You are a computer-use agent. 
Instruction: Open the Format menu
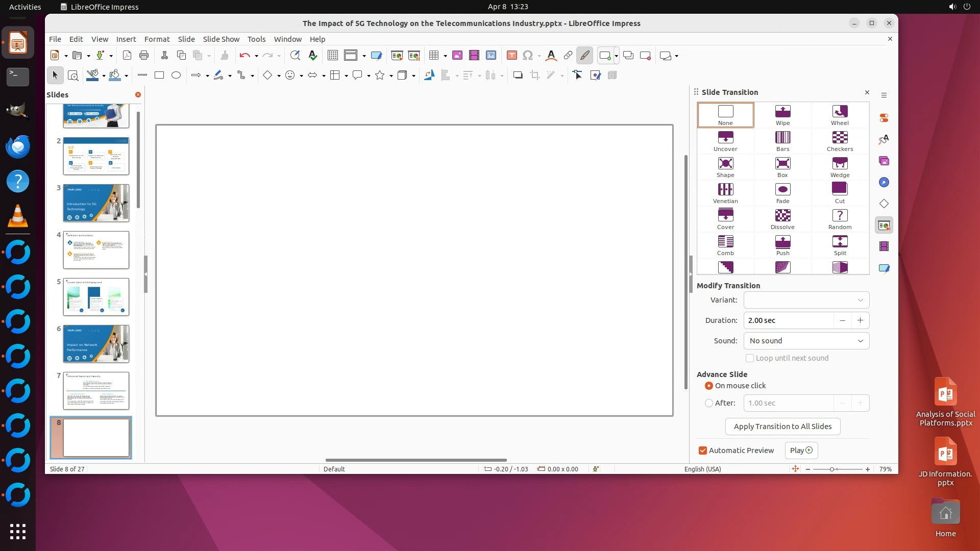[157, 39]
